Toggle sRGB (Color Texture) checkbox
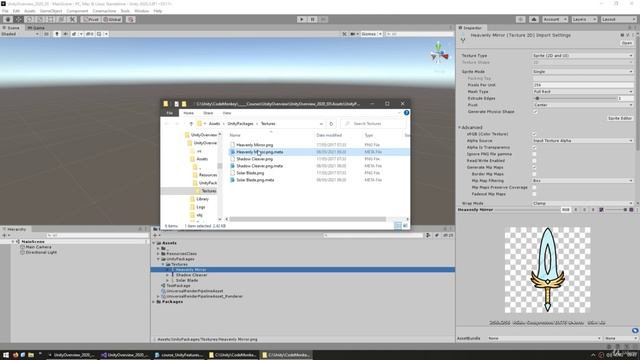Viewport: 640px width, 360px height. 535,134
